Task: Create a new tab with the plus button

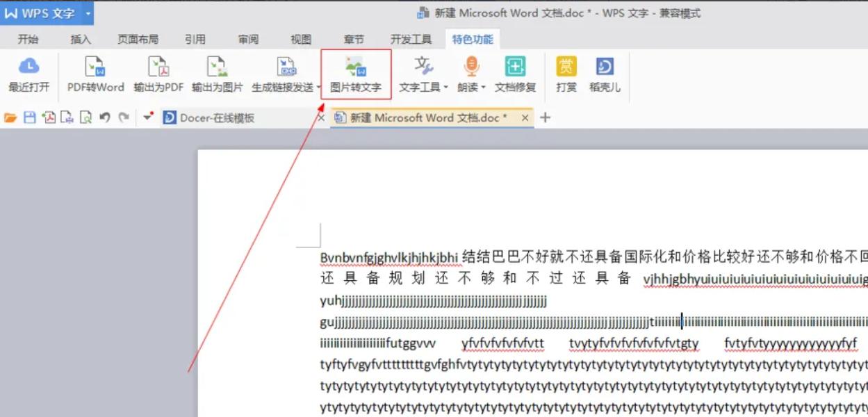Action: coord(545,117)
